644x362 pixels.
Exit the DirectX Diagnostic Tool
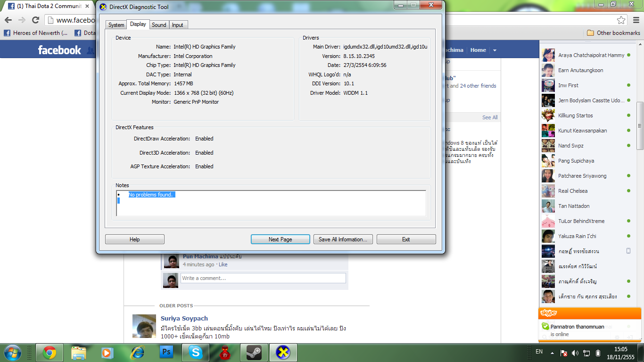click(x=406, y=239)
